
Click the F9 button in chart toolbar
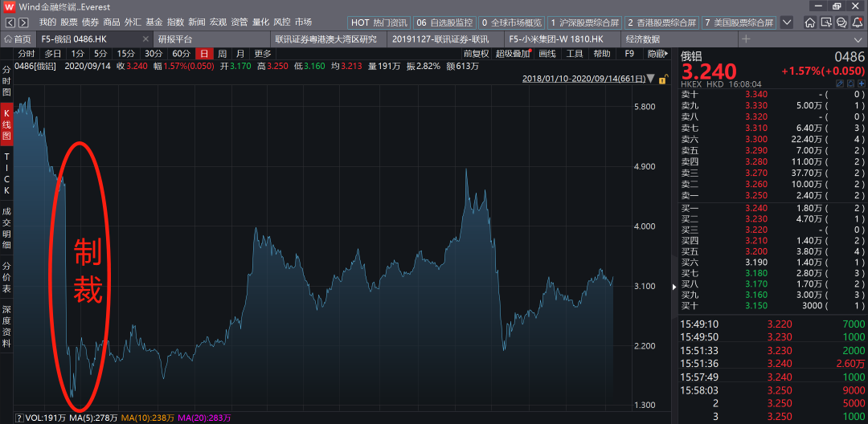click(x=629, y=54)
